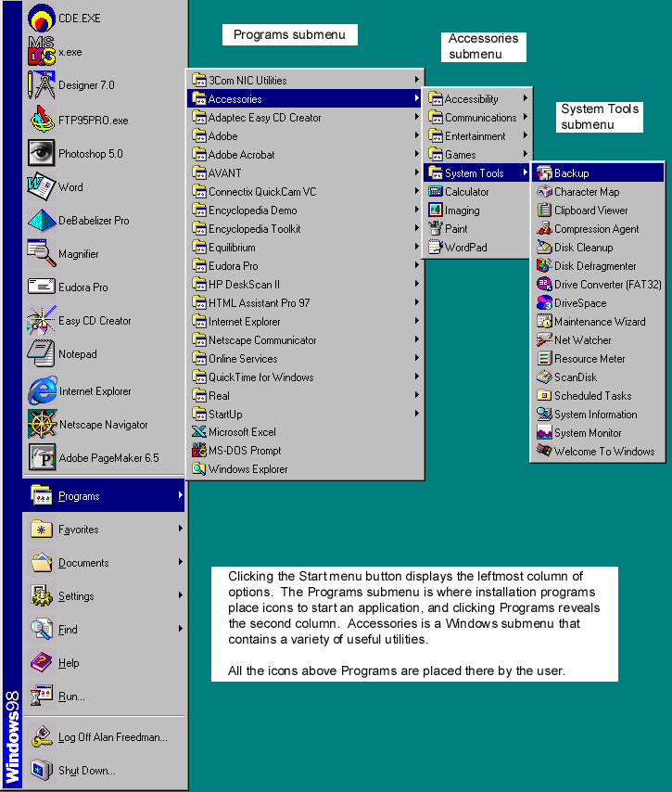
Task: Open Help from the Start menu
Action: 104,663
